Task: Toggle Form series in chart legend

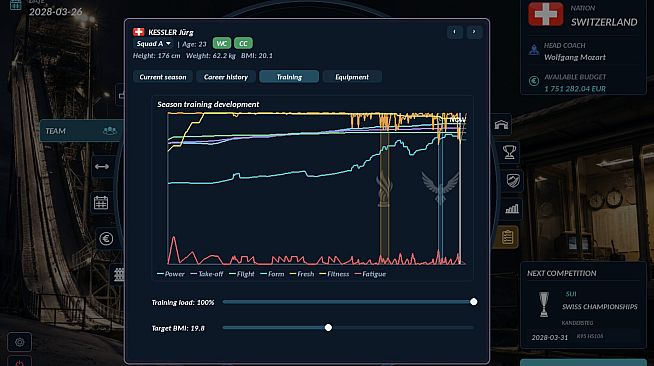Action: point(272,274)
